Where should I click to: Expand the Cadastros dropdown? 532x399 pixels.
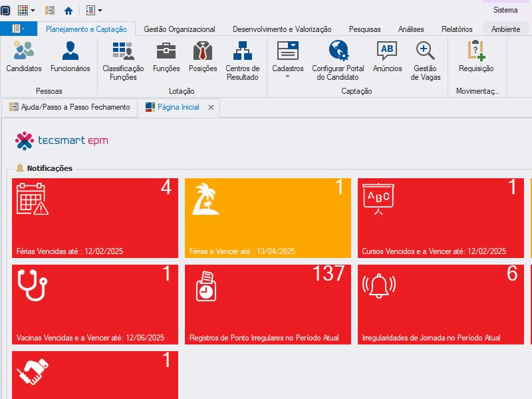tap(288, 60)
